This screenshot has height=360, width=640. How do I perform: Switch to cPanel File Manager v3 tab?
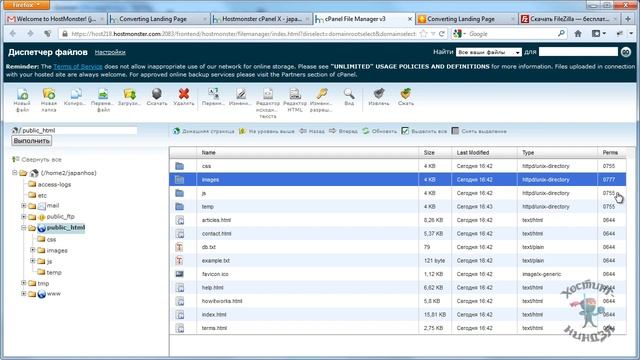pyautogui.click(x=364, y=19)
